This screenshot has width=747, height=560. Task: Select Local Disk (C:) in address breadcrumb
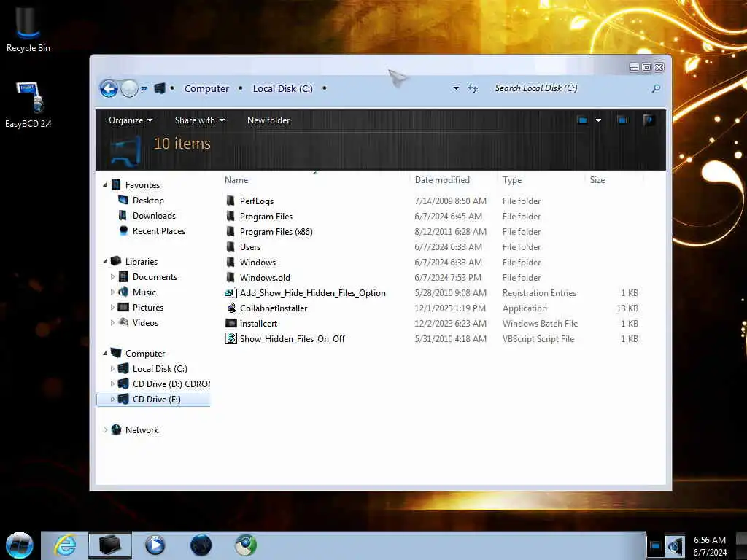click(282, 88)
